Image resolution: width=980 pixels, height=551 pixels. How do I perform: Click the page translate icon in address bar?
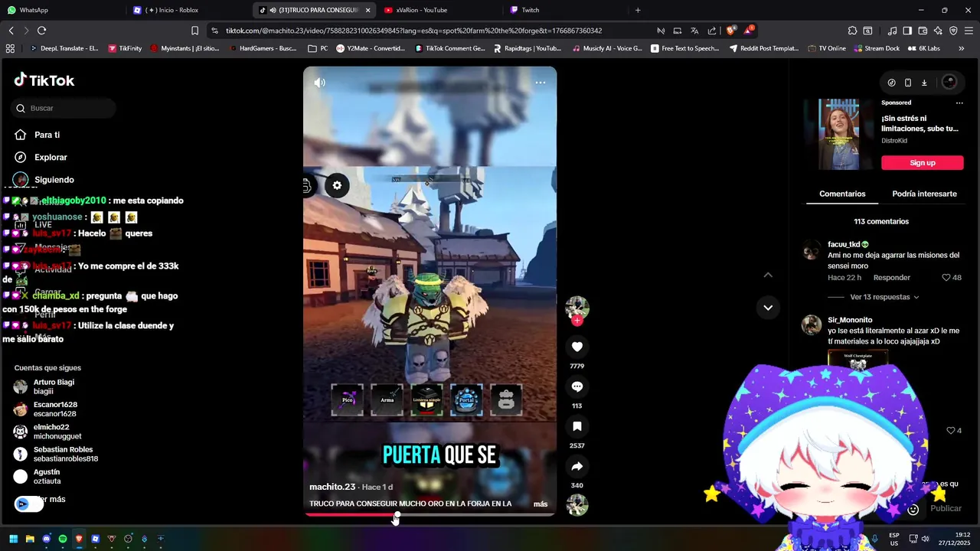[694, 31]
